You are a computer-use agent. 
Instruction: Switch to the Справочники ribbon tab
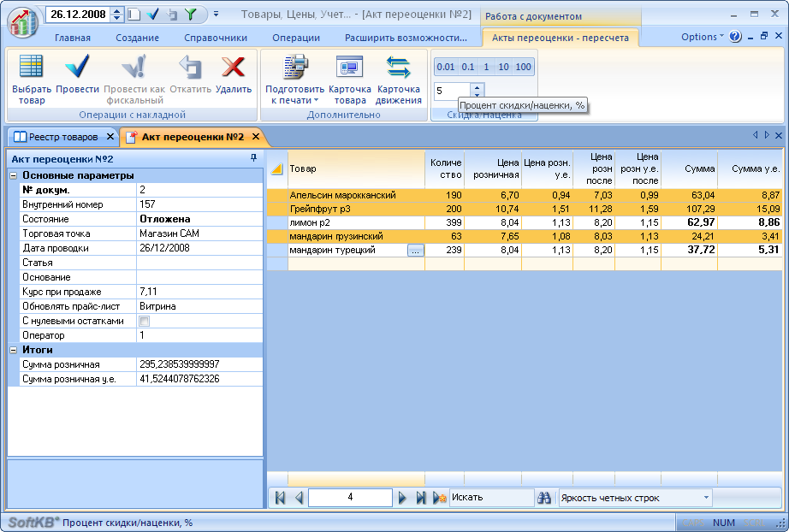coord(216,38)
